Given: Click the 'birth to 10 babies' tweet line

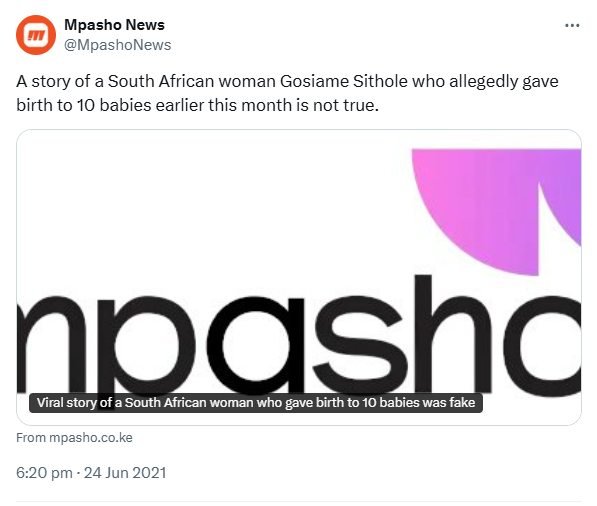Looking at the screenshot, I should pos(84,105).
